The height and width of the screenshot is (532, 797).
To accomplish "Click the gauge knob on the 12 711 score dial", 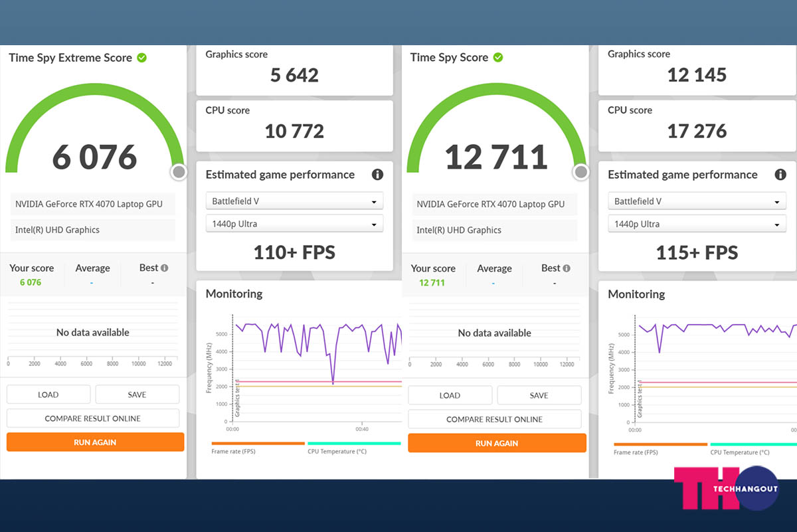I will 581,173.
